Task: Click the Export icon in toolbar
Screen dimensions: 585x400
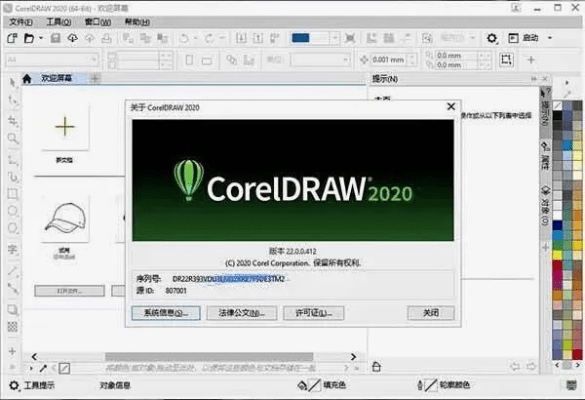Action: pyautogui.click(x=258, y=38)
